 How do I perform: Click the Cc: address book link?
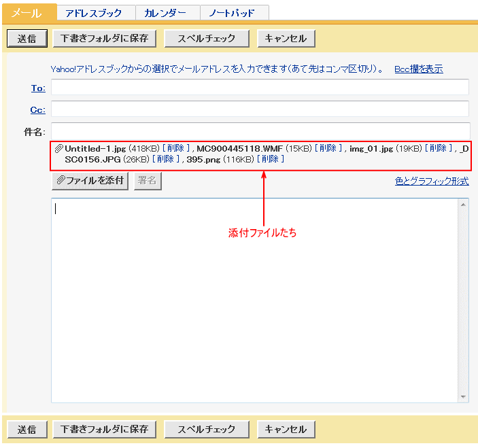pos(37,109)
